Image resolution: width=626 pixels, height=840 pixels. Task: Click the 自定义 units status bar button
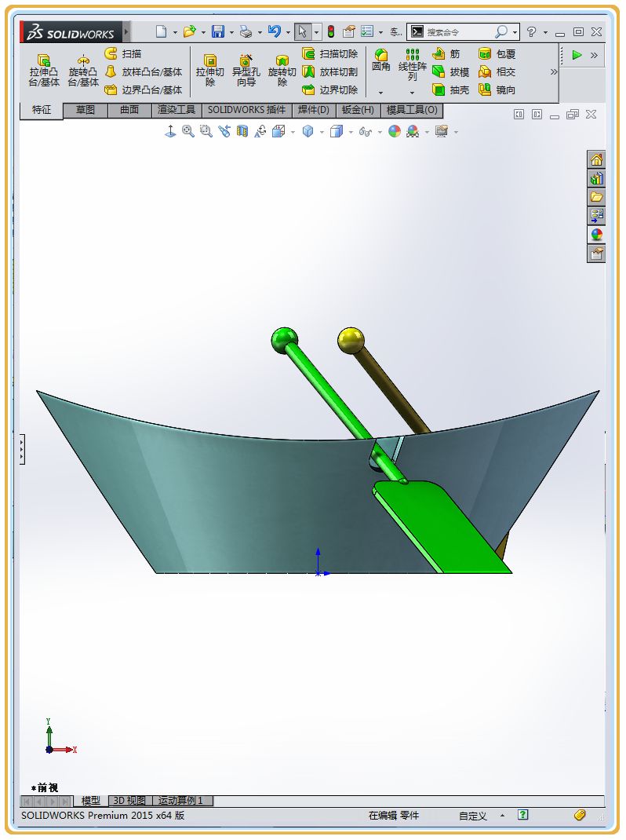[x=473, y=816]
